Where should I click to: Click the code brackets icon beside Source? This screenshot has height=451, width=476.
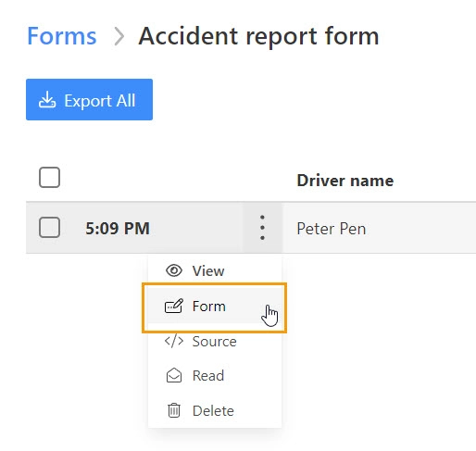pyautogui.click(x=174, y=341)
